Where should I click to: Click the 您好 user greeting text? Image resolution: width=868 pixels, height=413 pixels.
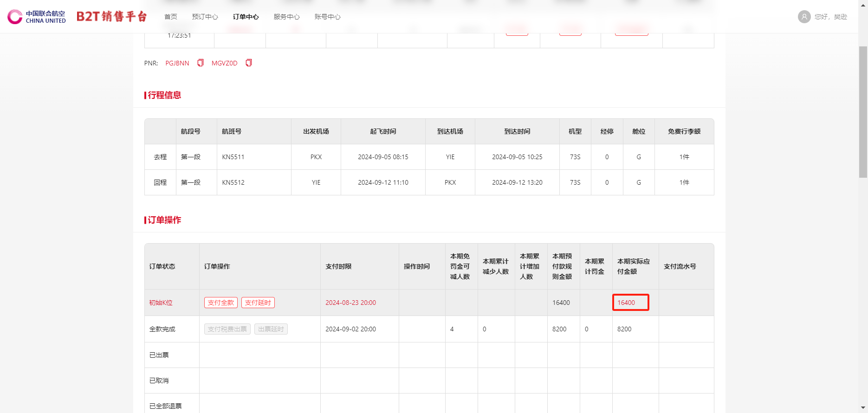[x=830, y=17]
